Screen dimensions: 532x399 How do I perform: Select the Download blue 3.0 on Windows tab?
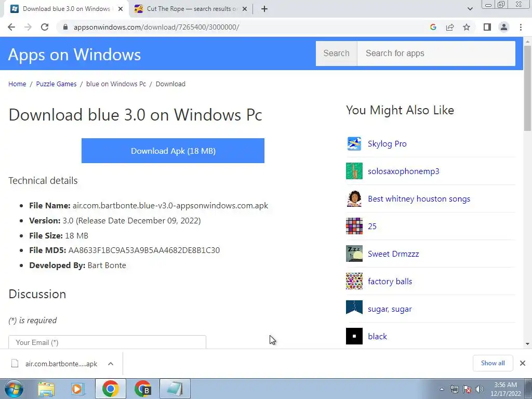tap(66, 9)
